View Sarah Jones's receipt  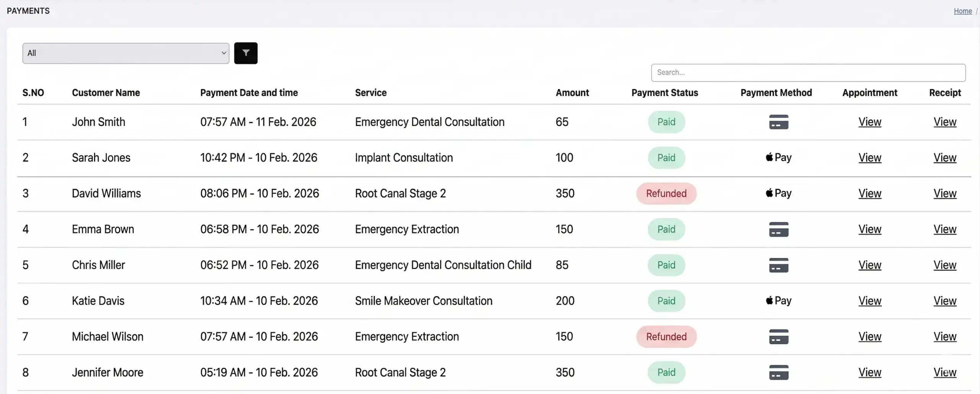[945, 158]
